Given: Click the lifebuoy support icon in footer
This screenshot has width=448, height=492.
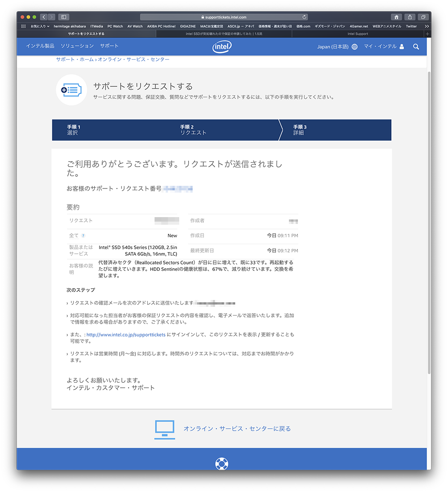Looking at the screenshot, I should tap(222, 464).
